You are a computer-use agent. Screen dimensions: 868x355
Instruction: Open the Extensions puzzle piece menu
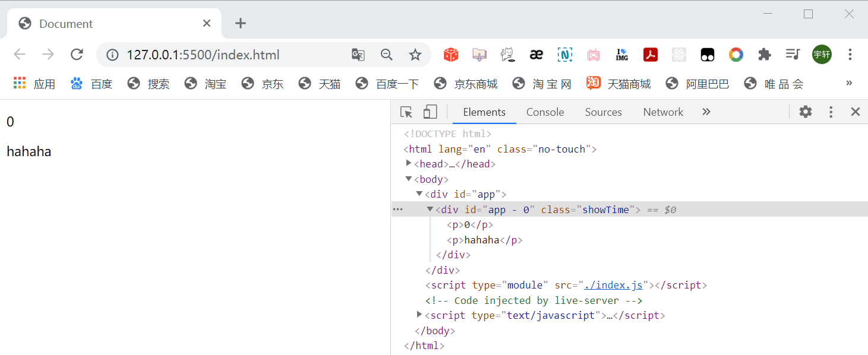(x=765, y=55)
